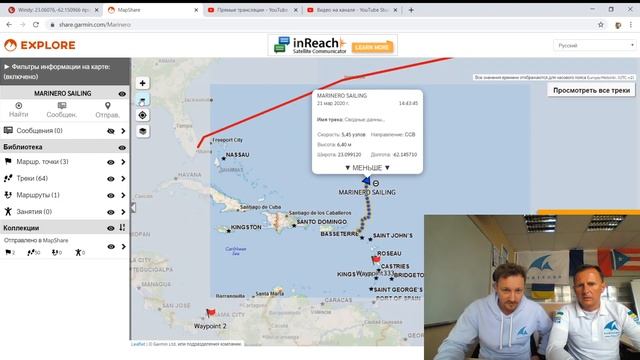Viewport: 640px width, 360px height.
Task: Bookmark this page with the star icon
Action: click(x=600, y=25)
